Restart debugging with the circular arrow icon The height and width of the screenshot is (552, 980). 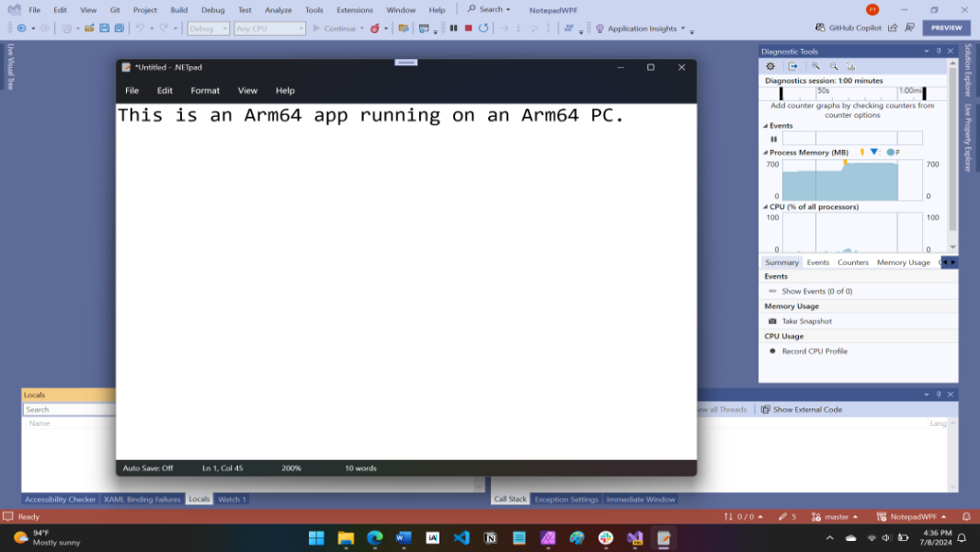482,28
